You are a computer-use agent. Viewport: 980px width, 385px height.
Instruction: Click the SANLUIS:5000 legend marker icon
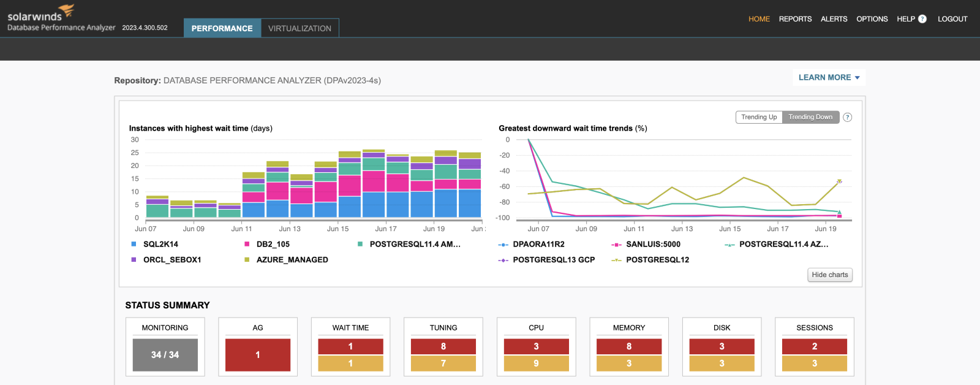(616, 245)
